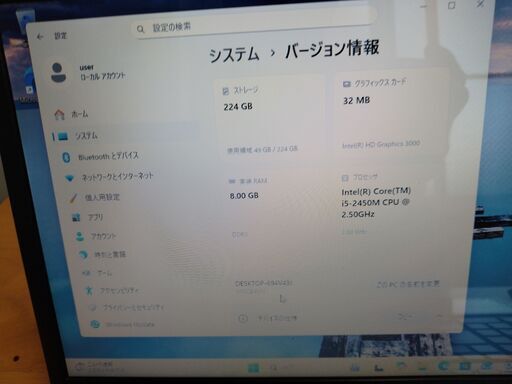Go back using the arrow beside 設定
This screenshot has width=512, height=384.
pos(40,36)
